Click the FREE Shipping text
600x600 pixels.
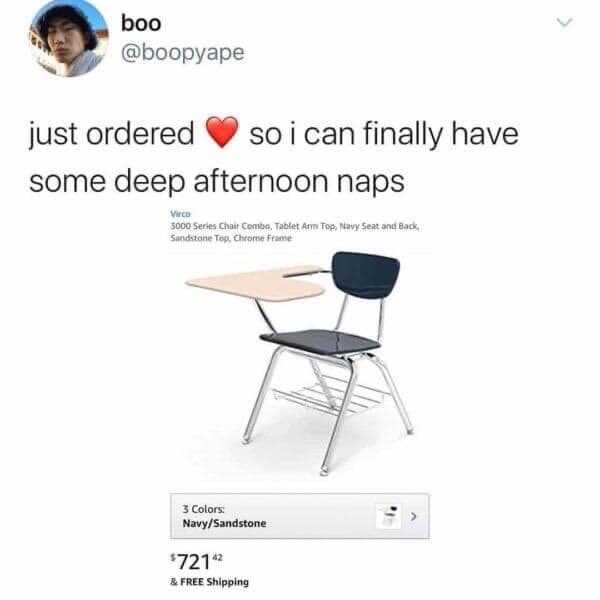tap(209, 582)
